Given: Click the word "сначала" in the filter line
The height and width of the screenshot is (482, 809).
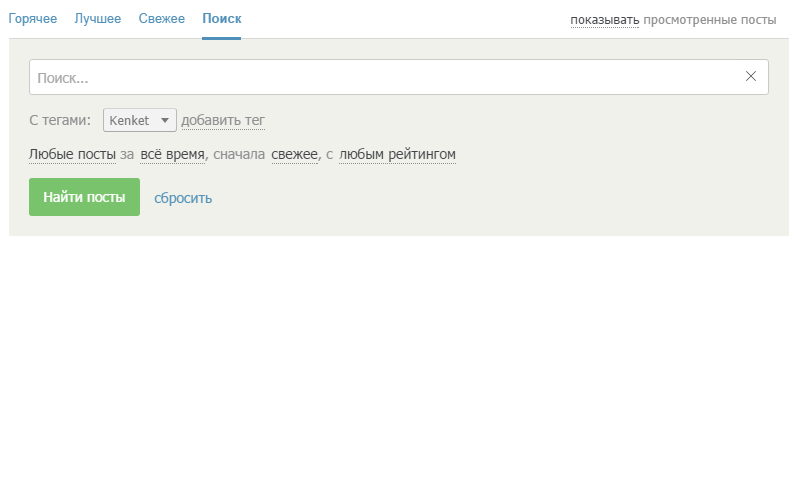Looking at the screenshot, I should click(239, 155).
